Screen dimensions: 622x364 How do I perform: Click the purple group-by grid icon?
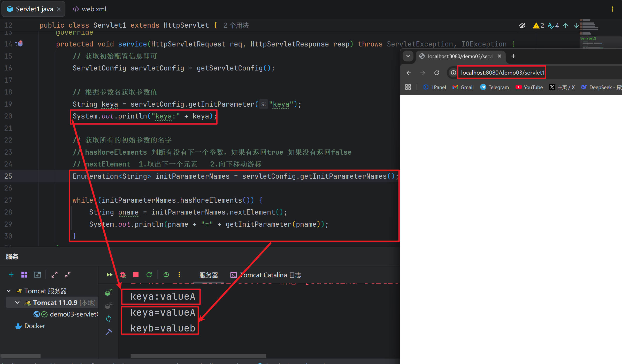(x=24, y=275)
